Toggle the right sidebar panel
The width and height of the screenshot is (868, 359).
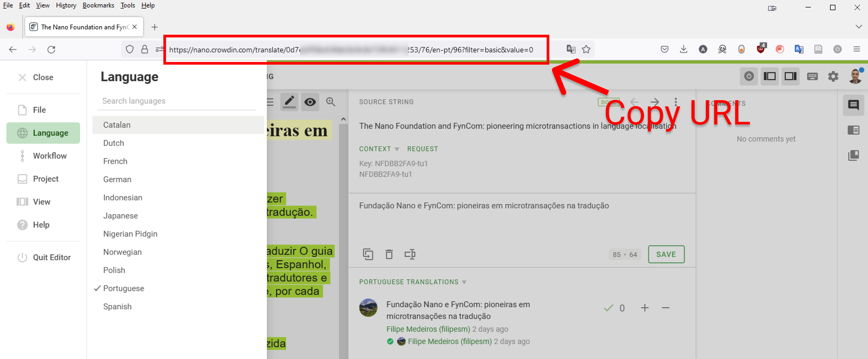click(790, 77)
